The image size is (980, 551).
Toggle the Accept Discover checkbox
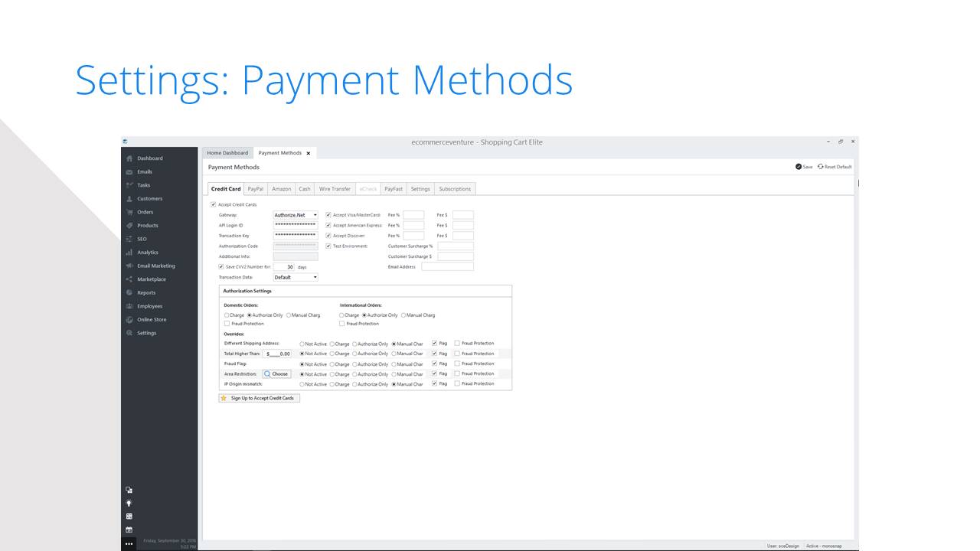[328, 236]
